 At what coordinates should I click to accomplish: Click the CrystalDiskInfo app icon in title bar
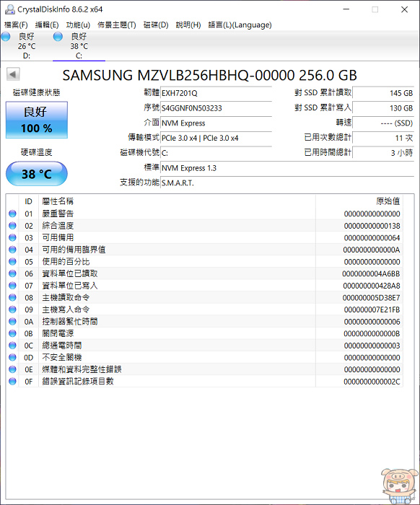pos(9,9)
